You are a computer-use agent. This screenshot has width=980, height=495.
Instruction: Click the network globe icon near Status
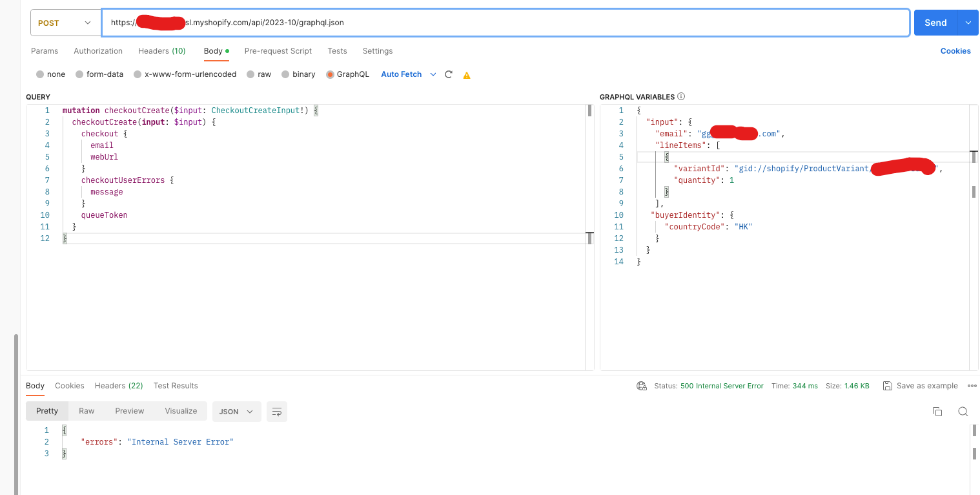(642, 386)
